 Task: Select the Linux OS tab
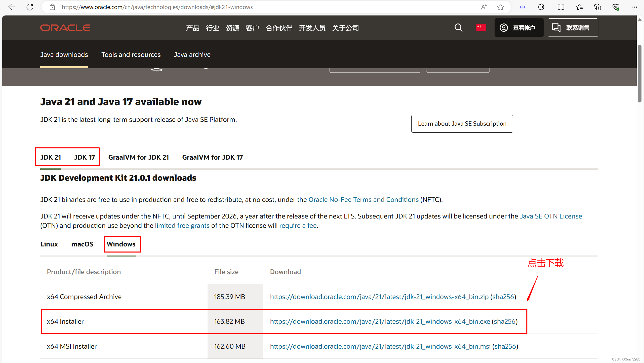49,244
